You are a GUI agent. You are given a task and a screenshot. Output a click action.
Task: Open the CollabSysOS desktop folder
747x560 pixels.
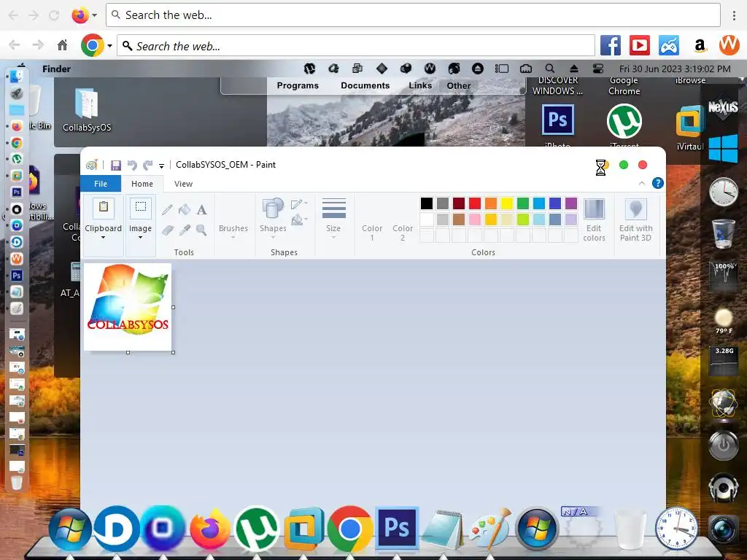pos(87,109)
